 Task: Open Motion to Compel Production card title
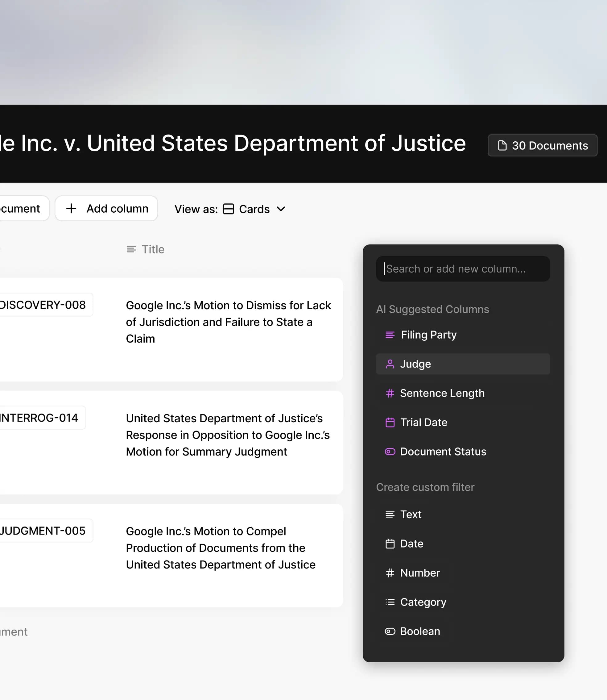point(221,548)
